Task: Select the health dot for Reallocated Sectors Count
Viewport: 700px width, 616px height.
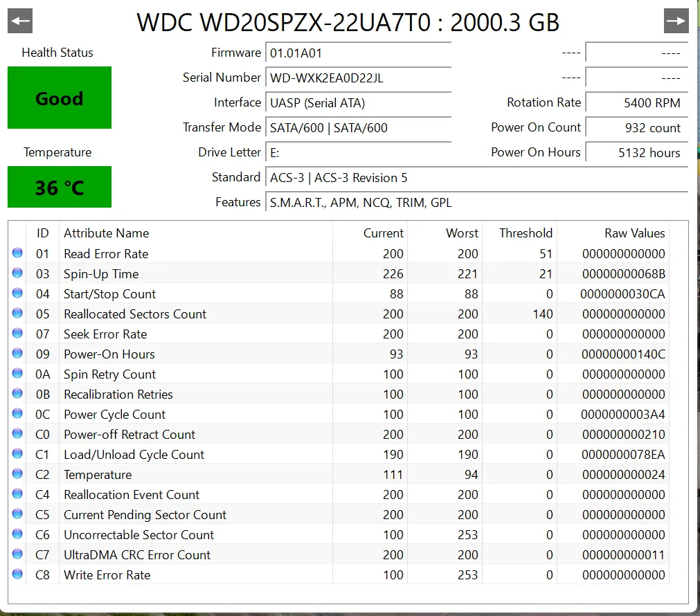Action: (x=17, y=313)
